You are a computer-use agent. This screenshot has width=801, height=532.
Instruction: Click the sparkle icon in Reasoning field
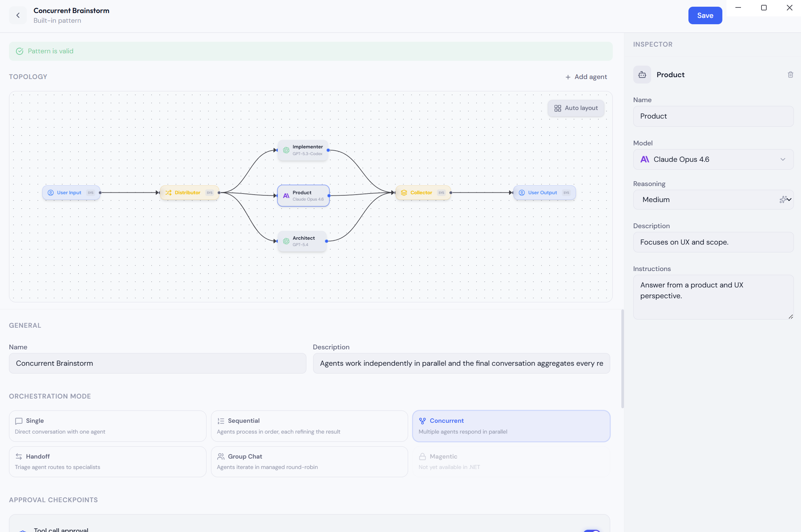[x=783, y=199]
